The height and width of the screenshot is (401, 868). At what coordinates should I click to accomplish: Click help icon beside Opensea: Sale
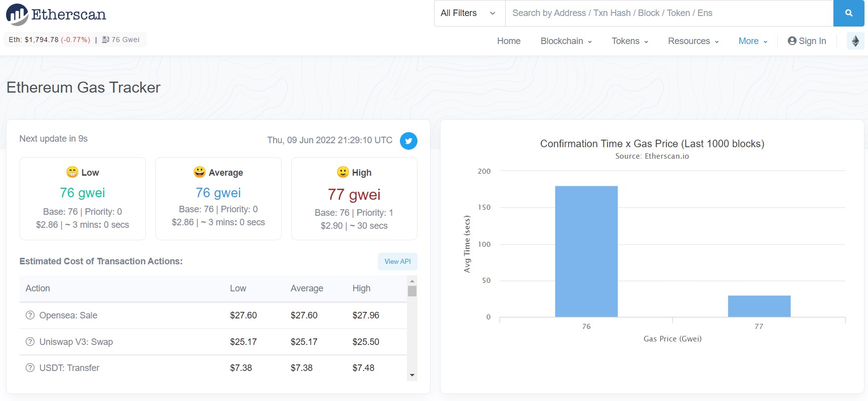pos(30,315)
